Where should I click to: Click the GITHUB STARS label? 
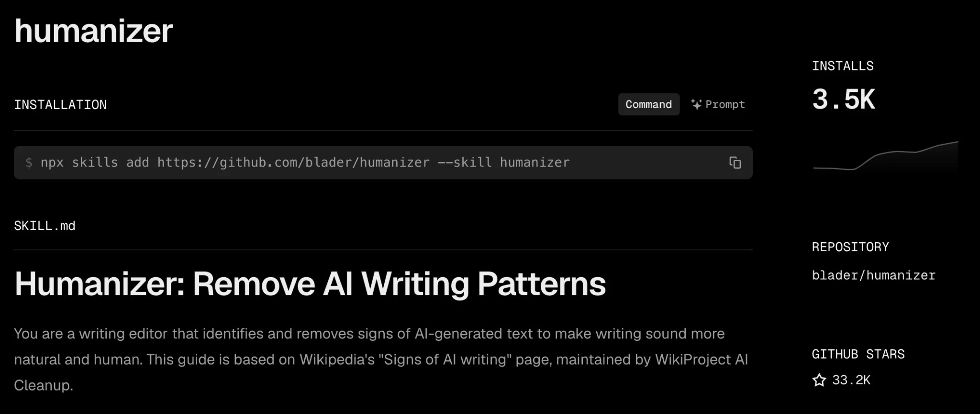[858, 354]
